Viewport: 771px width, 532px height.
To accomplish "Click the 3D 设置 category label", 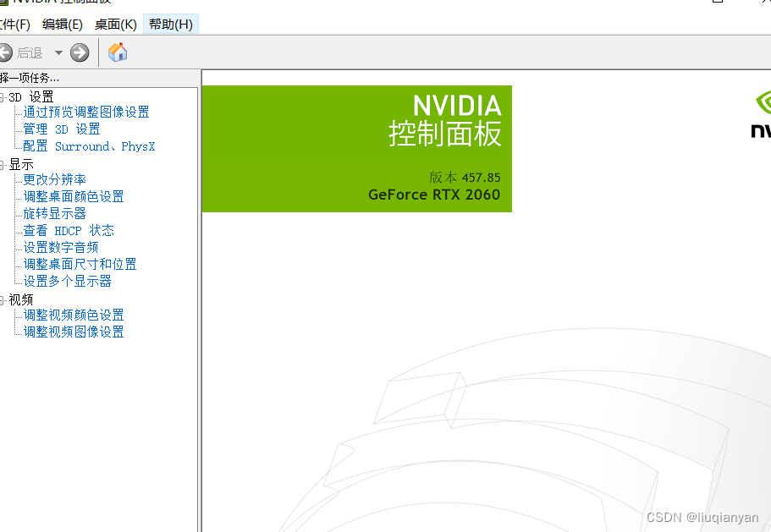I will 31,97.
